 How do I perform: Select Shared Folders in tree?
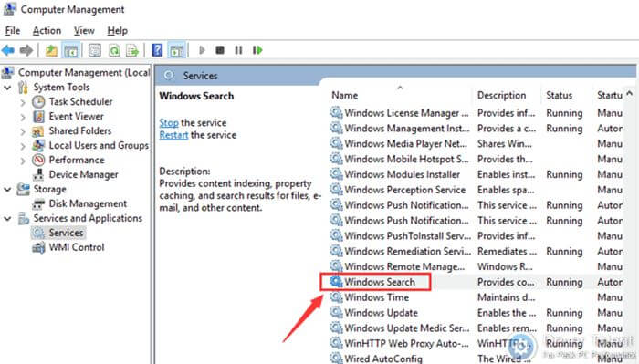(80, 130)
